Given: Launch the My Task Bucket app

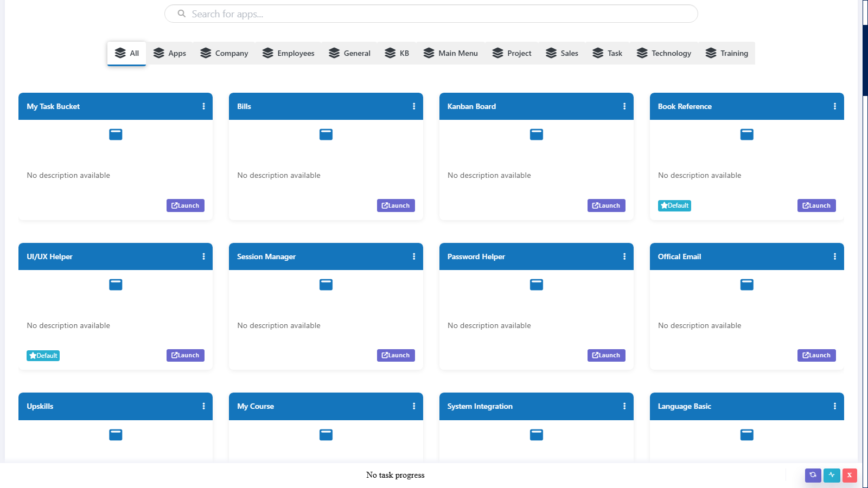Looking at the screenshot, I should point(186,206).
